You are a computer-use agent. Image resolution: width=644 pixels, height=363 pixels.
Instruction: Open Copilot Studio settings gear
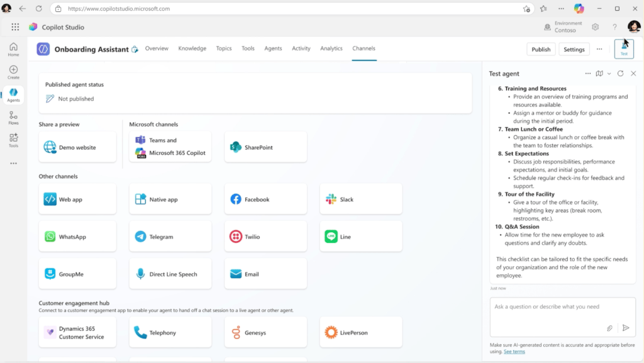point(595,27)
